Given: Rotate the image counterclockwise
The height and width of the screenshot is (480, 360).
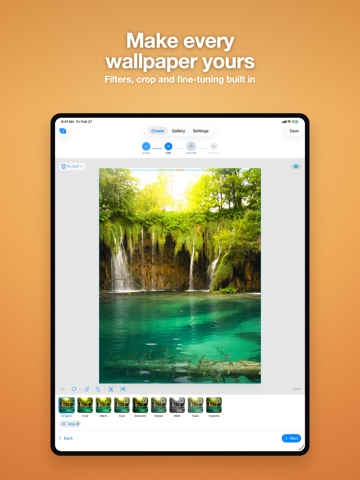Looking at the screenshot, I should (x=86, y=389).
